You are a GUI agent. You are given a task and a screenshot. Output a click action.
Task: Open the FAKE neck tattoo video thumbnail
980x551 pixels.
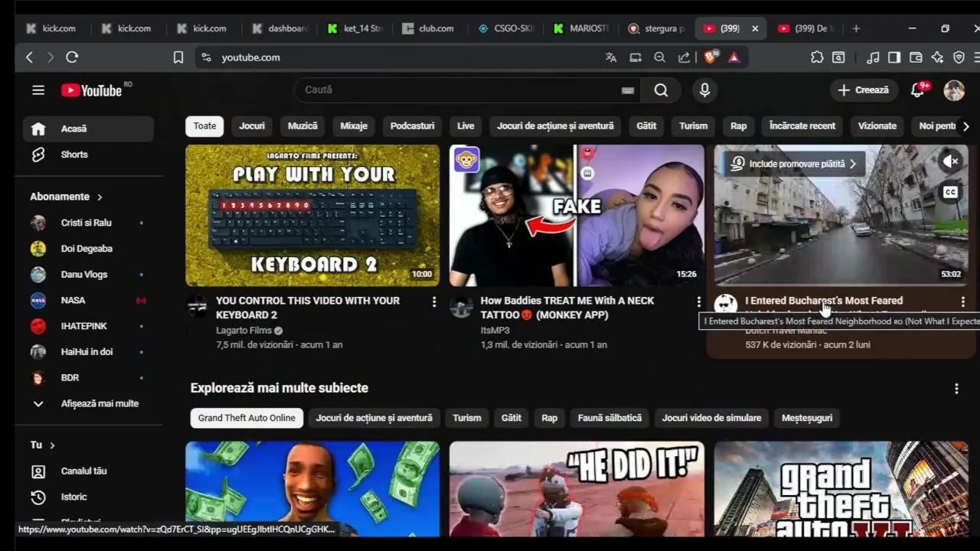577,216
